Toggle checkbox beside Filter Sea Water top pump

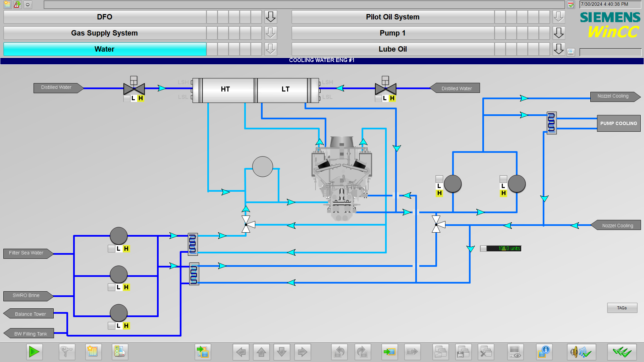(111, 249)
